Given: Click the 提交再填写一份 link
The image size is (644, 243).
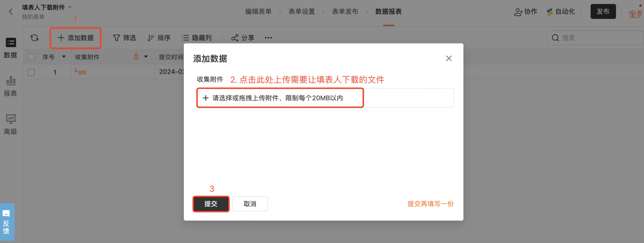Looking at the screenshot, I should click(x=431, y=204).
